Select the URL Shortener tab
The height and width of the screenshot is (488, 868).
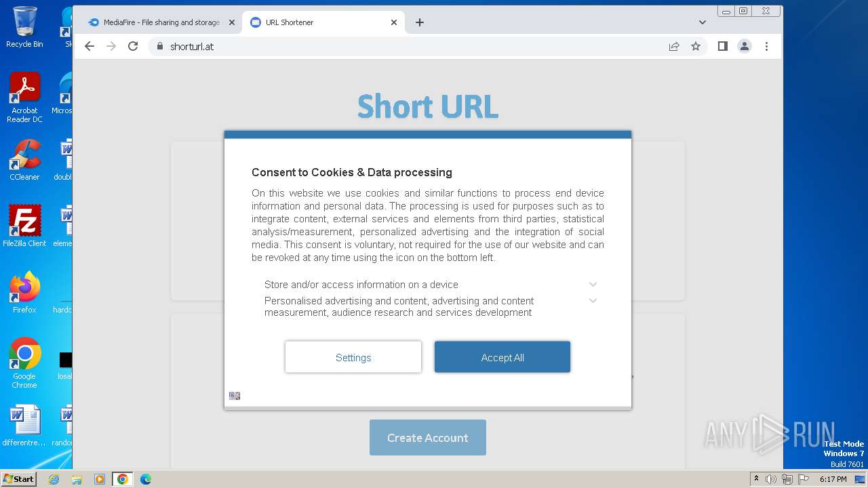tap(322, 22)
